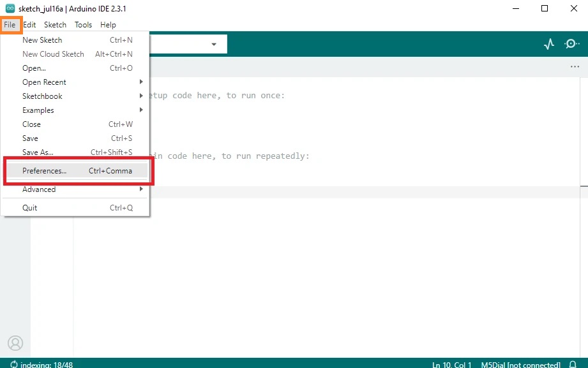588x368 pixels.
Task: Open the Sketch menu in menu bar
Action: pyautogui.click(x=55, y=25)
